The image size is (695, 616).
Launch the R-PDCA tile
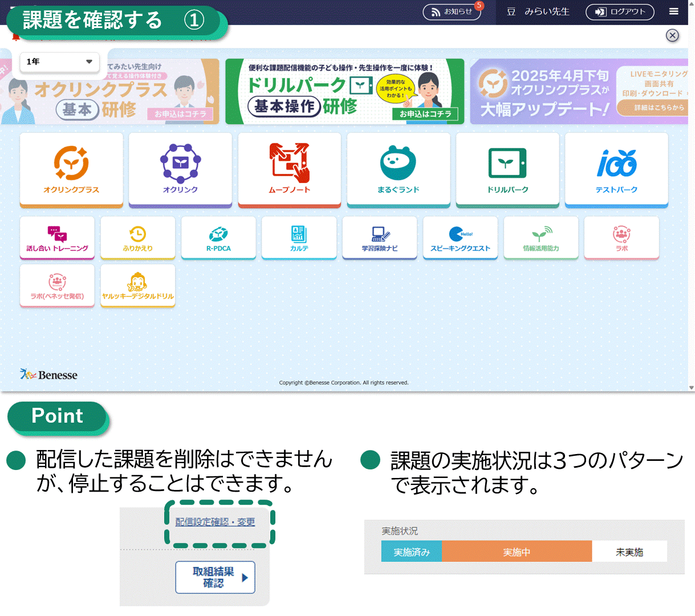[218, 238]
